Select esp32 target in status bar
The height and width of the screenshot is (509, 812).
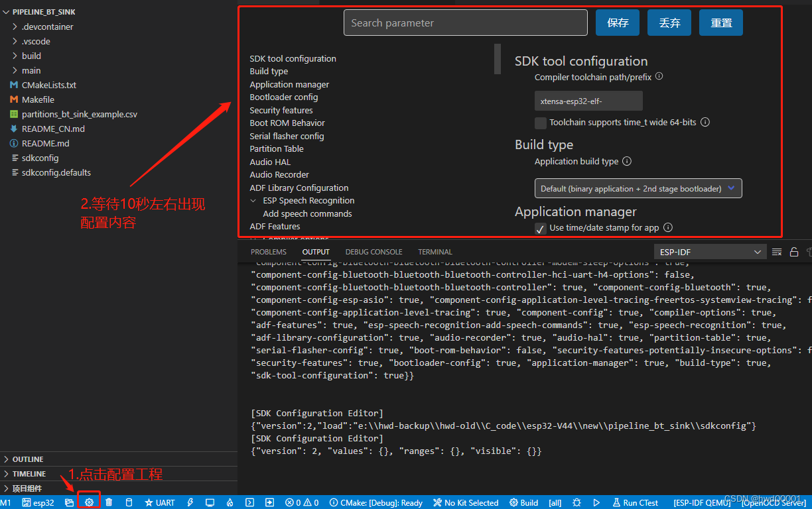point(38,502)
